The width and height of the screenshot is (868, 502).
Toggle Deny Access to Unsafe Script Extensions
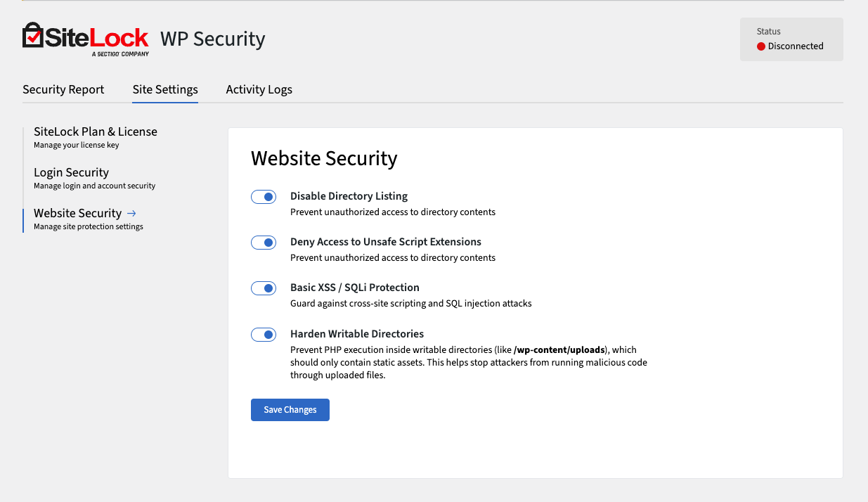click(x=264, y=243)
